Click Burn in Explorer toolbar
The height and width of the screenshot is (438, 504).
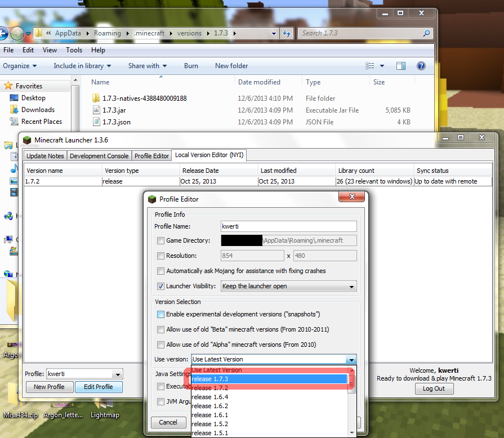tap(191, 66)
